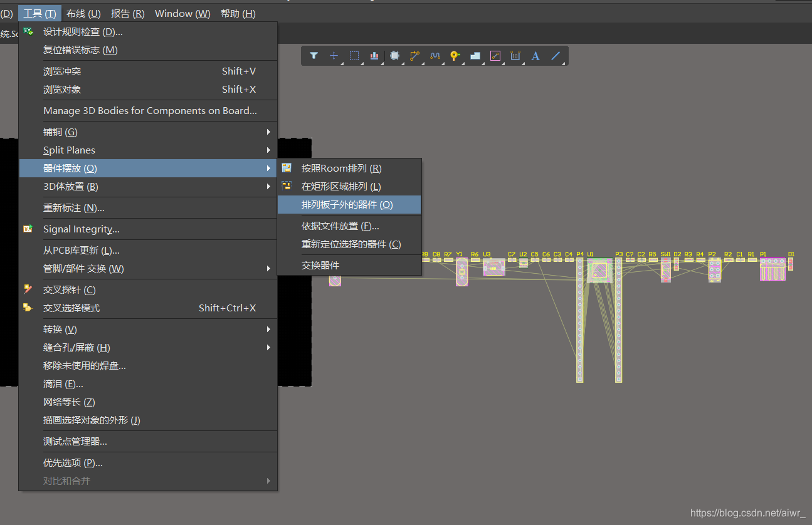Image resolution: width=812 pixels, height=525 pixels.
Task: Choose 重新定位选择的器件 (C)
Action: tap(349, 244)
